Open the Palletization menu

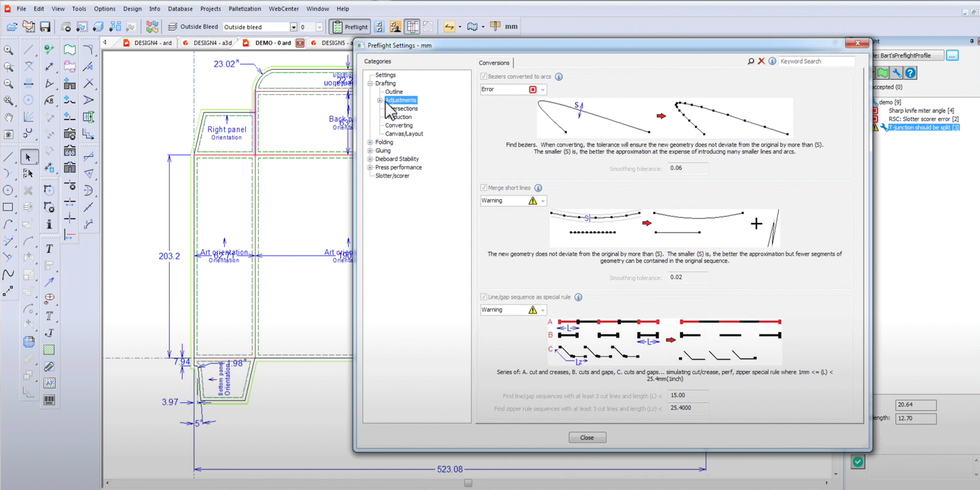(x=244, y=9)
